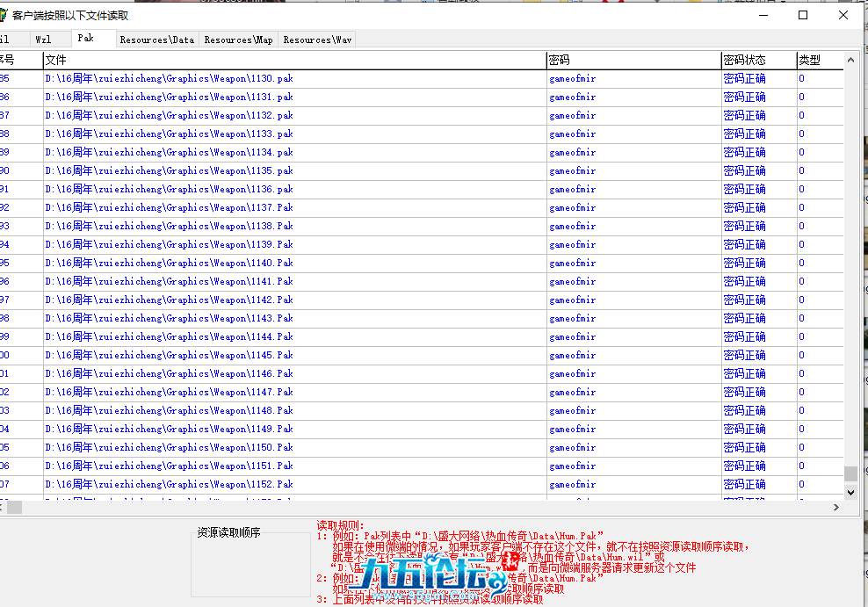The width and height of the screenshot is (868, 607).
Task: Click the 类型 column header
Action: [x=808, y=60]
